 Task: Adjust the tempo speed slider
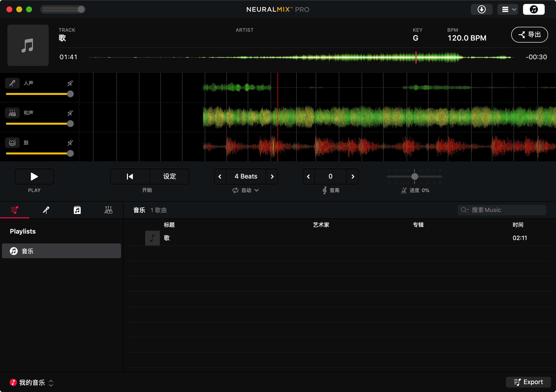pos(415,176)
